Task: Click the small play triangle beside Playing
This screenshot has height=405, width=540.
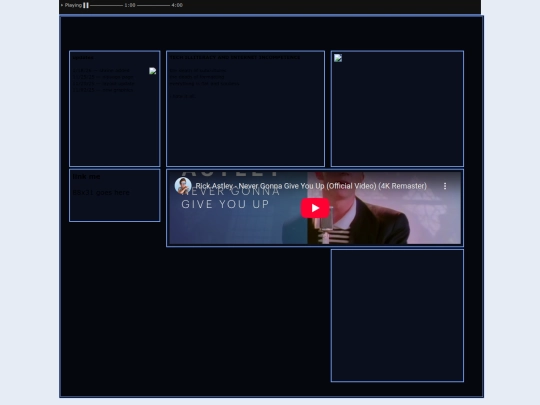Action: point(62,5)
